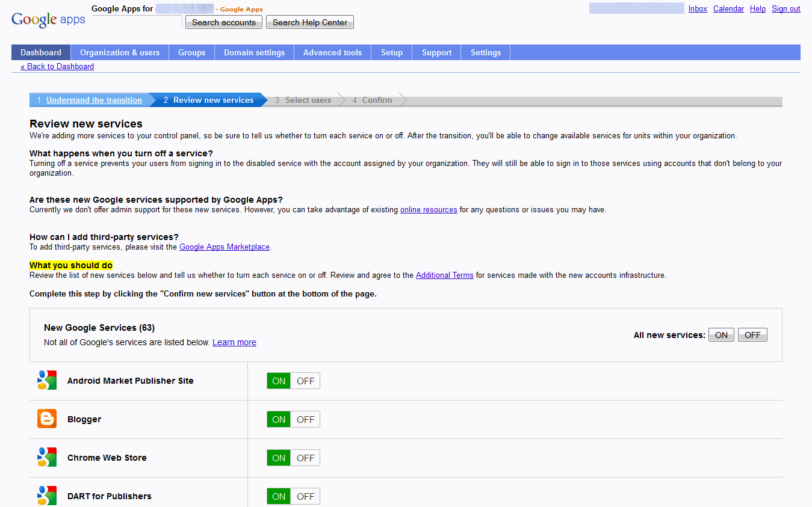The width and height of the screenshot is (812, 507).
Task: Click the Search accounts button
Action: pos(224,22)
